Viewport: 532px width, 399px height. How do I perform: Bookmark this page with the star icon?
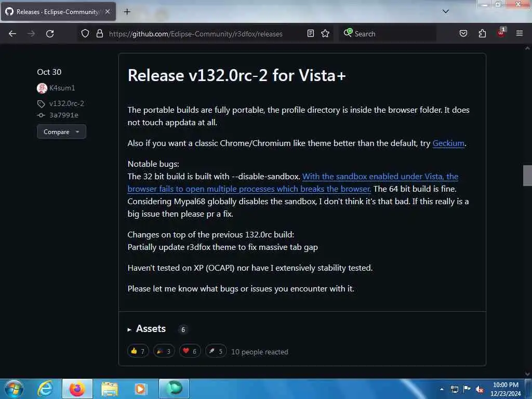[x=325, y=33]
